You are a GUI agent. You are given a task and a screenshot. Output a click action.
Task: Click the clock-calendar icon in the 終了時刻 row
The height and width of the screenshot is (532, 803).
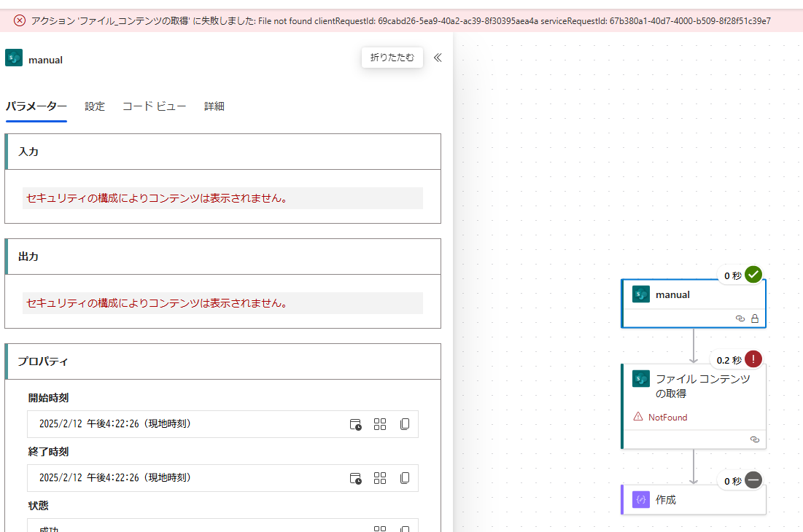[x=355, y=478]
